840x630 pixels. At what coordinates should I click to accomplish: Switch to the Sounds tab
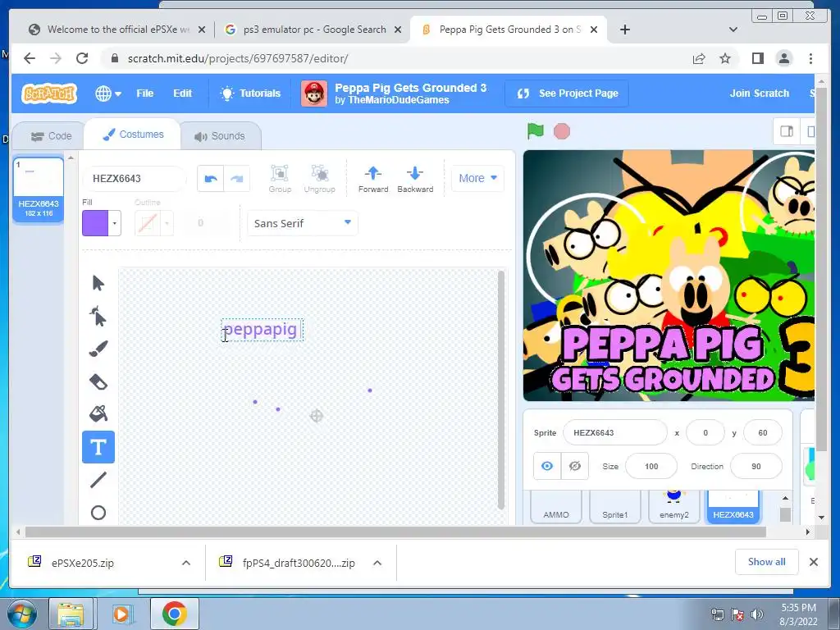[x=220, y=136]
